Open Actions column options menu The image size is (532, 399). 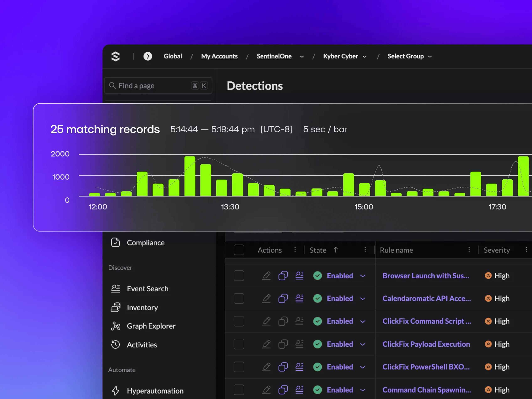(x=295, y=250)
